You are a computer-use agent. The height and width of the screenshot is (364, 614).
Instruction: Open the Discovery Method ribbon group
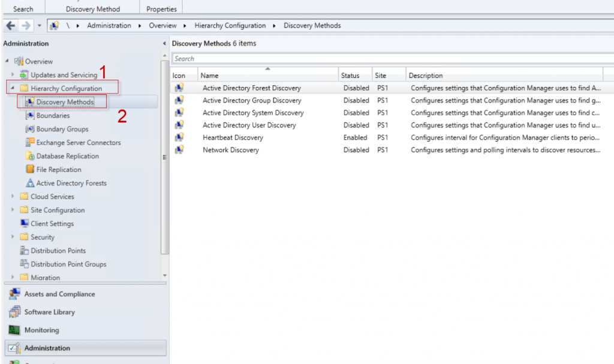pos(93,8)
